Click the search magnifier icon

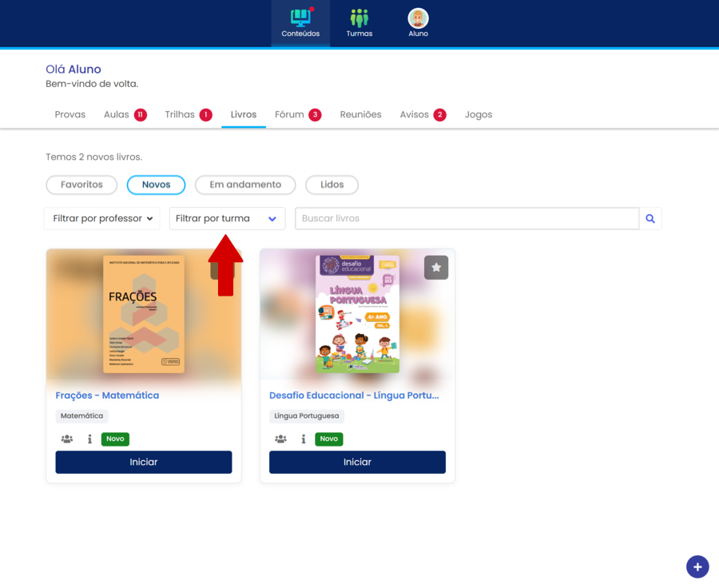[650, 218]
